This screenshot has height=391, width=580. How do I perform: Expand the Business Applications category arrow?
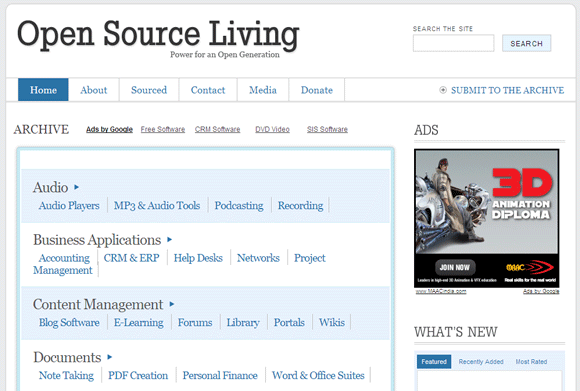169,240
